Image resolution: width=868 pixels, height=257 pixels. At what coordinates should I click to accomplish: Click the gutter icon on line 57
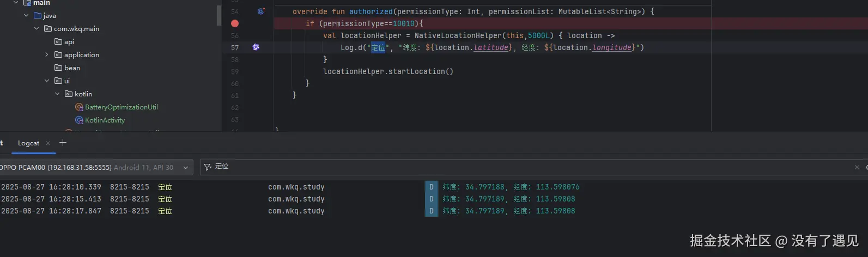256,47
